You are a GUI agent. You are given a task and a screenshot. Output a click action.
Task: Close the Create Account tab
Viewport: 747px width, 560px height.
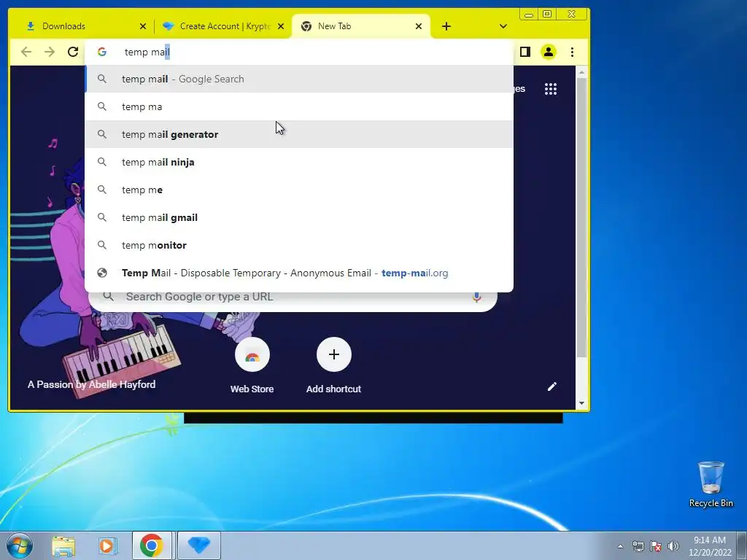click(281, 26)
